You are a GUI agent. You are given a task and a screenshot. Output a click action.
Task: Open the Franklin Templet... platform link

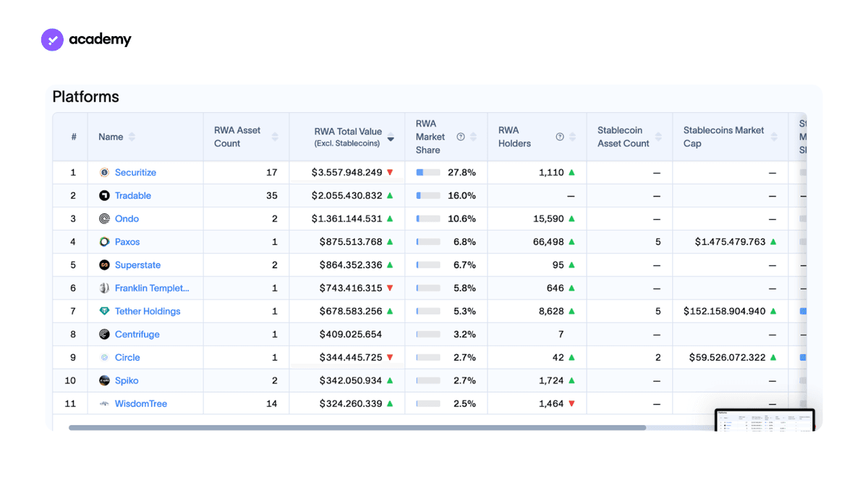coord(152,288)
